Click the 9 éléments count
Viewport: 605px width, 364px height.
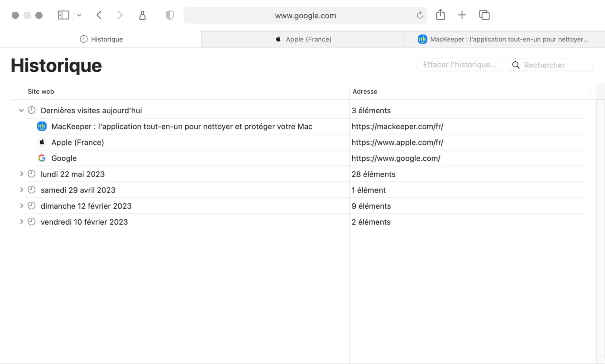pyautogui.click(x=371, y=206)
